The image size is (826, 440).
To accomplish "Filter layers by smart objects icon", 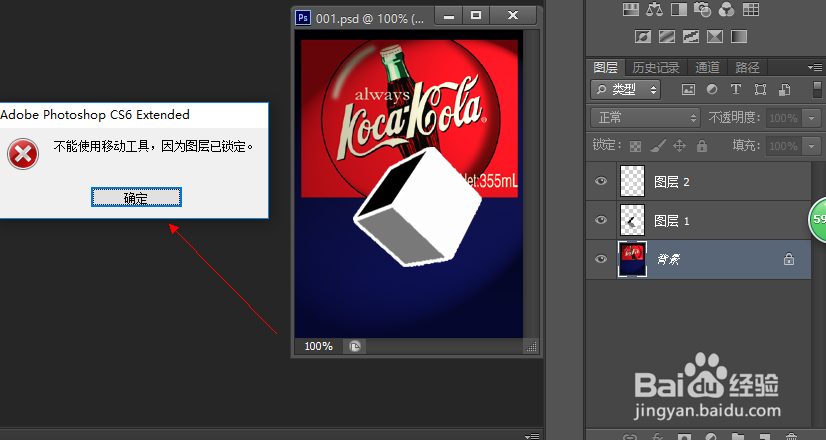I will point(784,90).
